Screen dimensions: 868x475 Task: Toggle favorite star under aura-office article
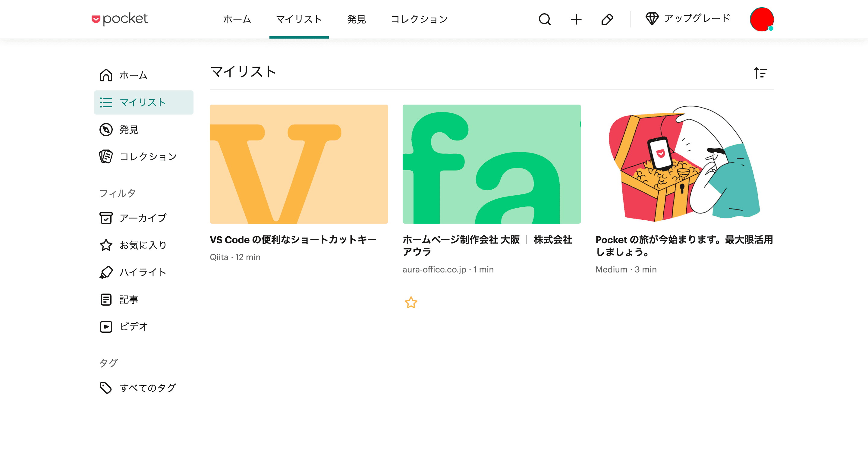(x=411, y=303)
